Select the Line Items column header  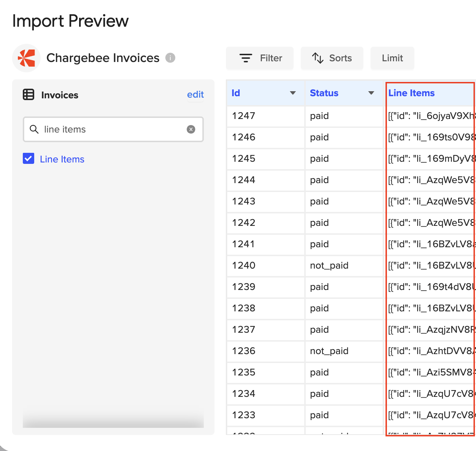[412, 93]
